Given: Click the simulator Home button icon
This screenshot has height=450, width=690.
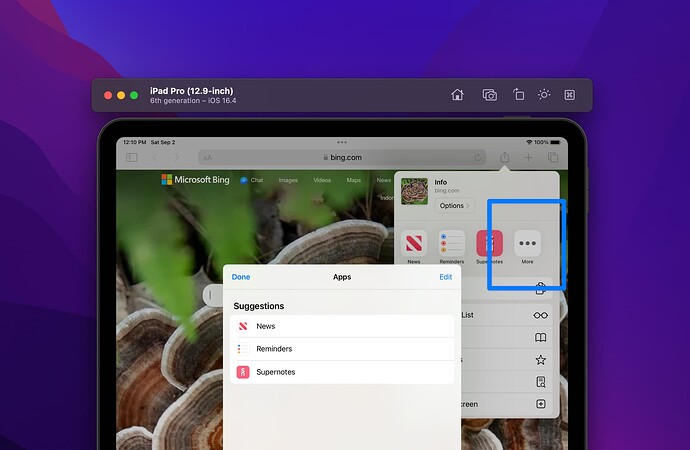Looking at the screenshot, I should tap(457, 95).
